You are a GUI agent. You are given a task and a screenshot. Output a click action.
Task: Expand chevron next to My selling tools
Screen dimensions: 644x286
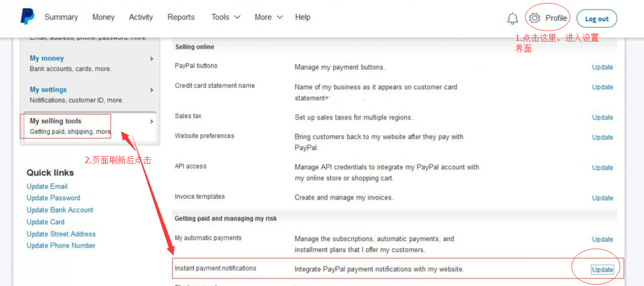pos(152,121)
